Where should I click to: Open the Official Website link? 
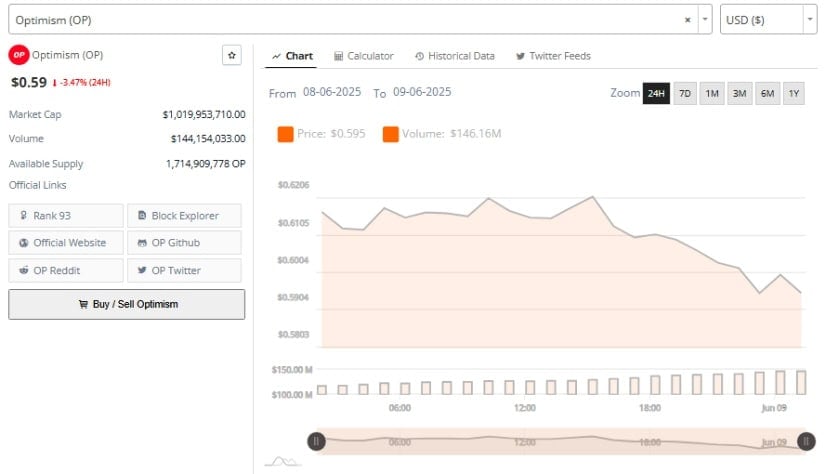pyautogui.click(x=66, y=243)
